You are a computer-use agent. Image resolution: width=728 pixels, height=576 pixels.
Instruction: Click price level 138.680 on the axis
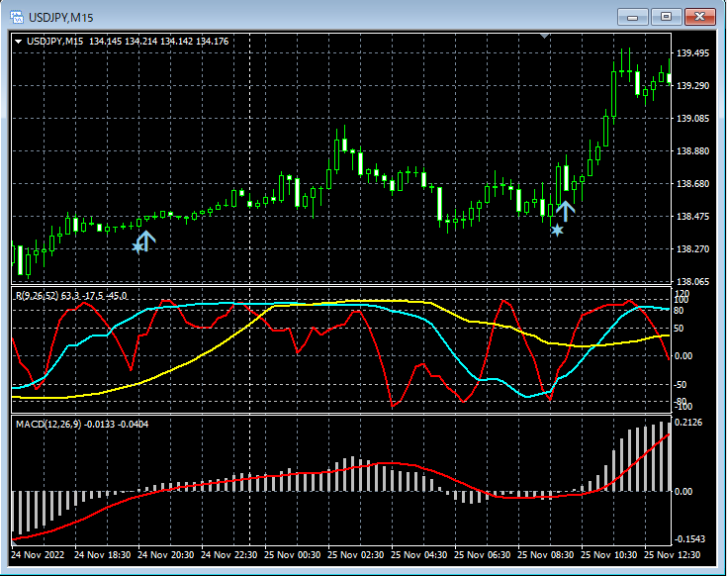point(692,184)
